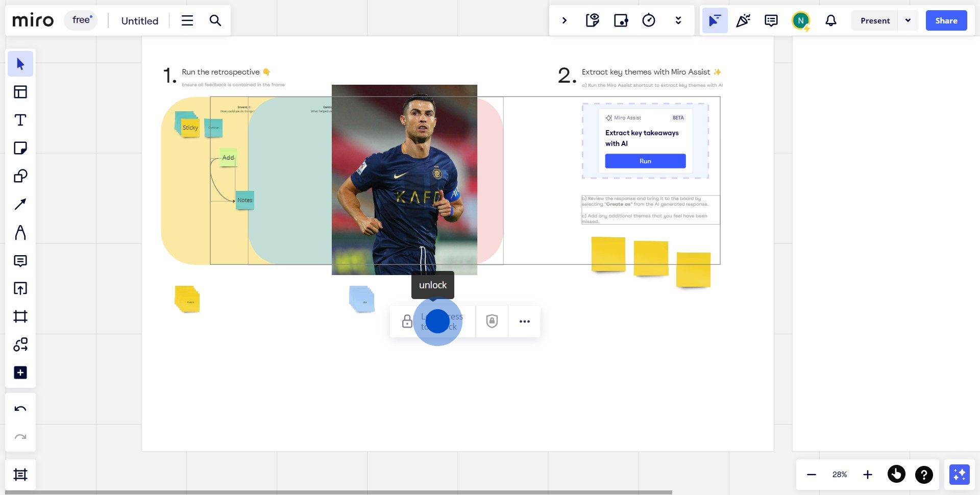The image size is (980, 495).
Task: Open the Present dropdown arrow
Action: (x=908, y=20)
